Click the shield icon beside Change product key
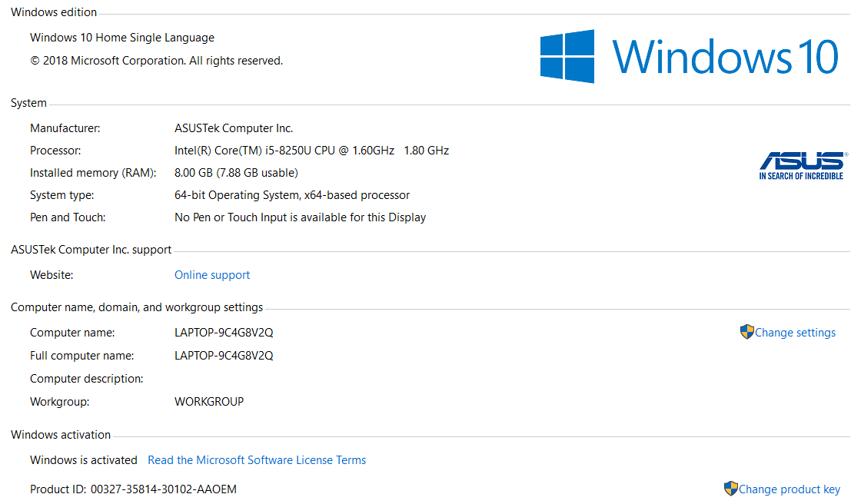Image resolution: width=861 pixels, height=504 pixels. (x=730, y=488)
